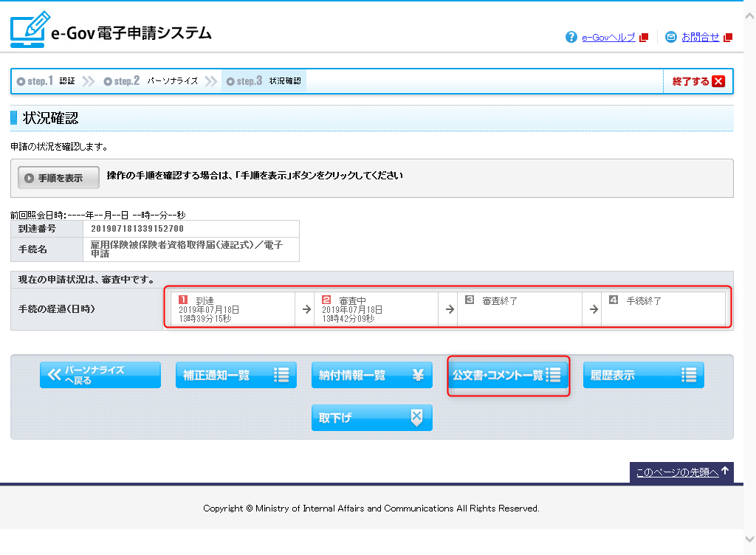The height and width of the screenshot is (555, 756).
Task: Click the blue help question-mark icon
Action: 571,37
